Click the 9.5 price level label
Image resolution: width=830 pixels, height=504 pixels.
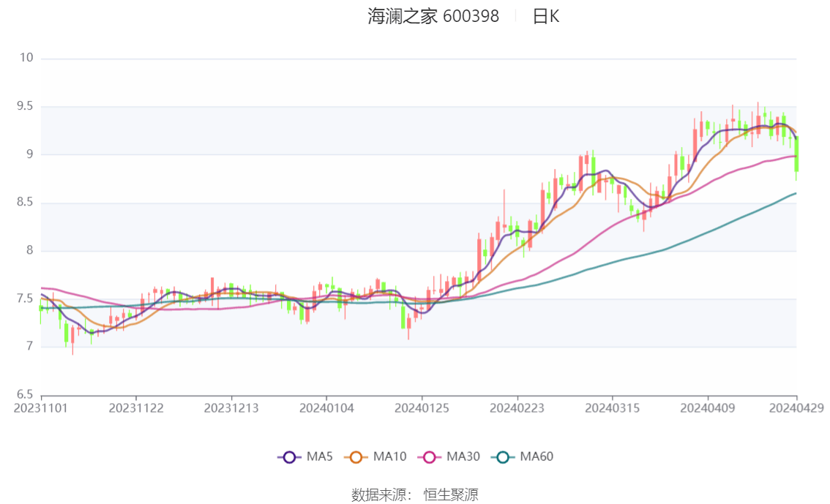tap(26, 107)
